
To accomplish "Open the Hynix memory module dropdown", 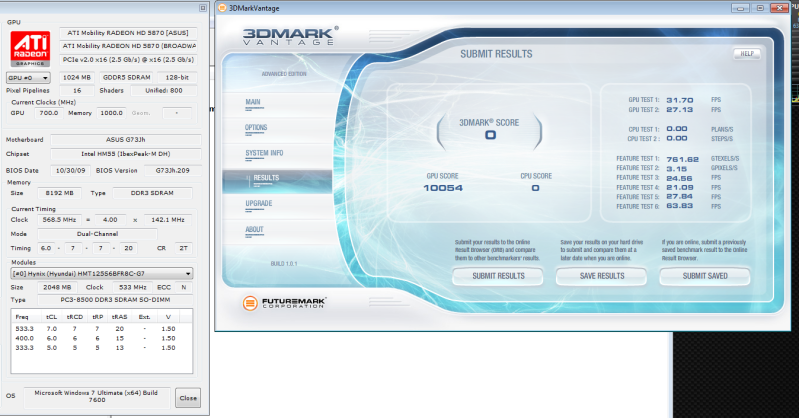I will [x=101, y=274].
